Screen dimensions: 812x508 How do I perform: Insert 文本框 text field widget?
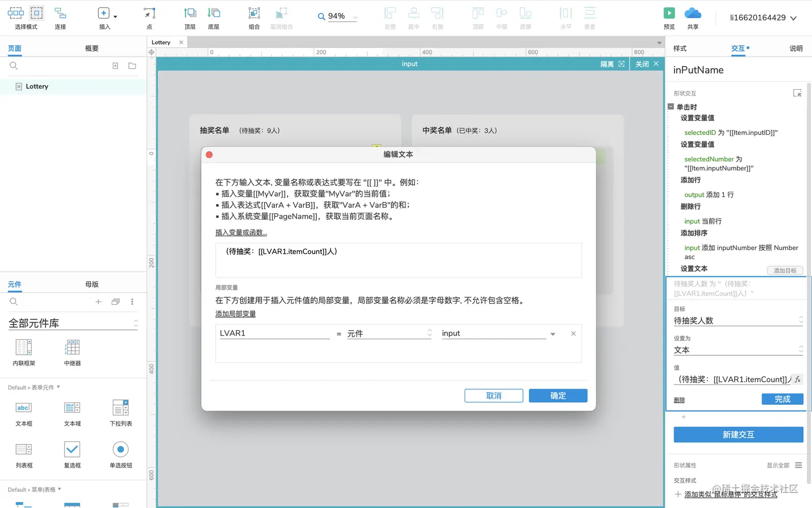24,413
